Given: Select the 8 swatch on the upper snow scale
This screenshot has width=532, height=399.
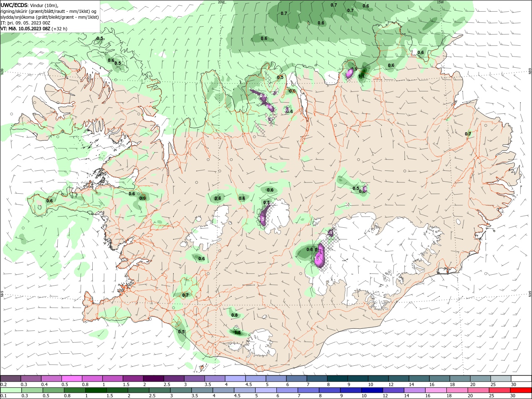Looking at the screenshot, I should coord(337,378).
